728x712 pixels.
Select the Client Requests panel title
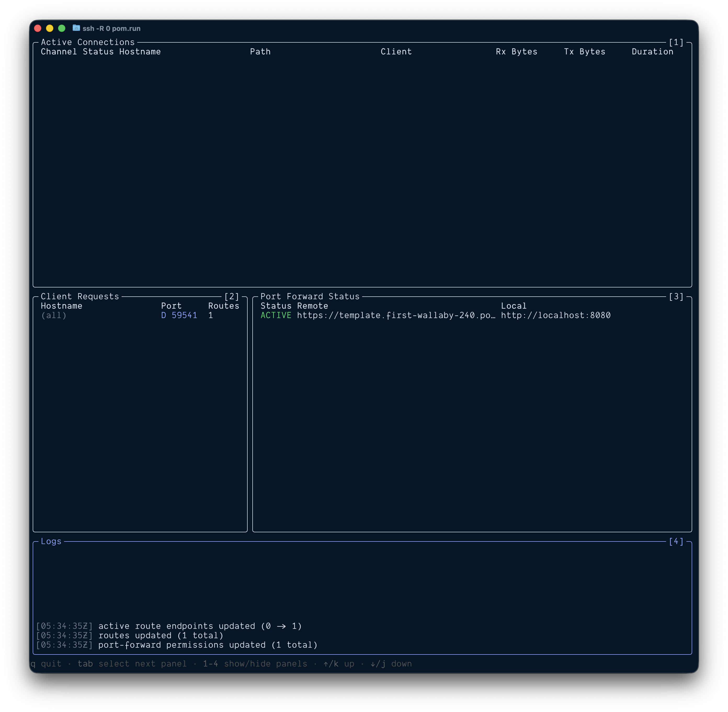tap(80, 297)
